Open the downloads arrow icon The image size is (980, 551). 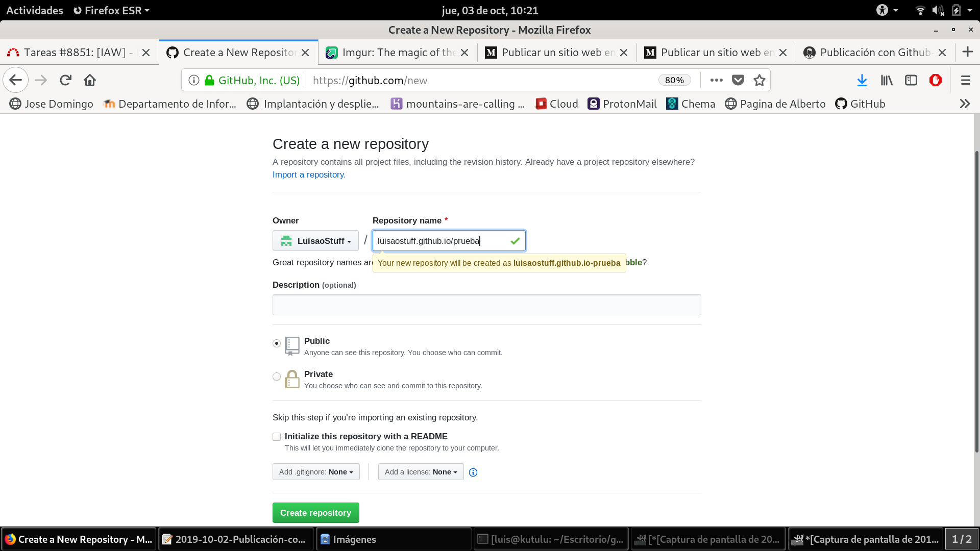862,80
